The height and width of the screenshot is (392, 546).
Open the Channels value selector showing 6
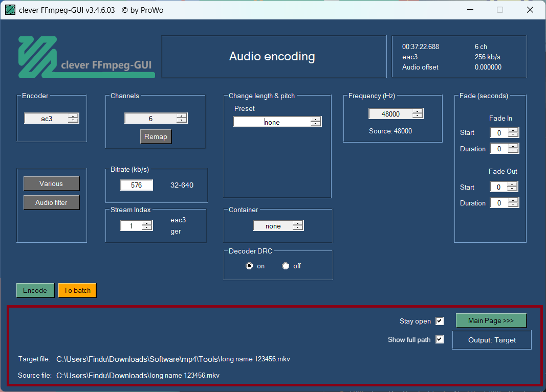[156, 119]
